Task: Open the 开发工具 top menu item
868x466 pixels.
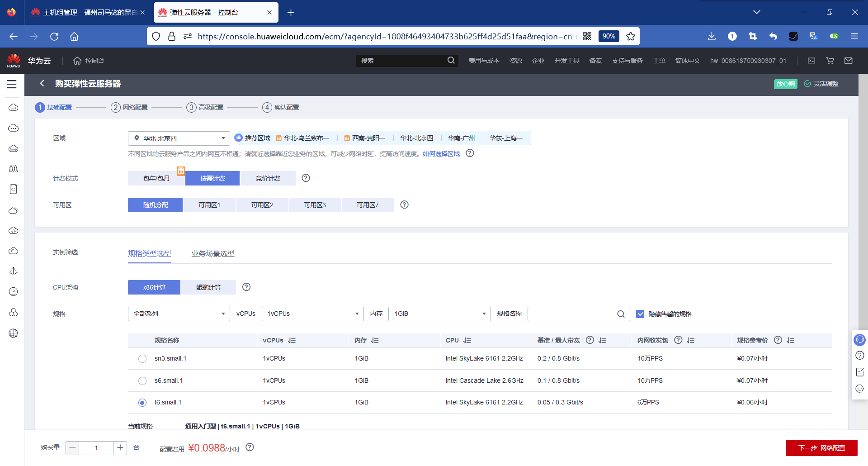Action: (567, 61)
